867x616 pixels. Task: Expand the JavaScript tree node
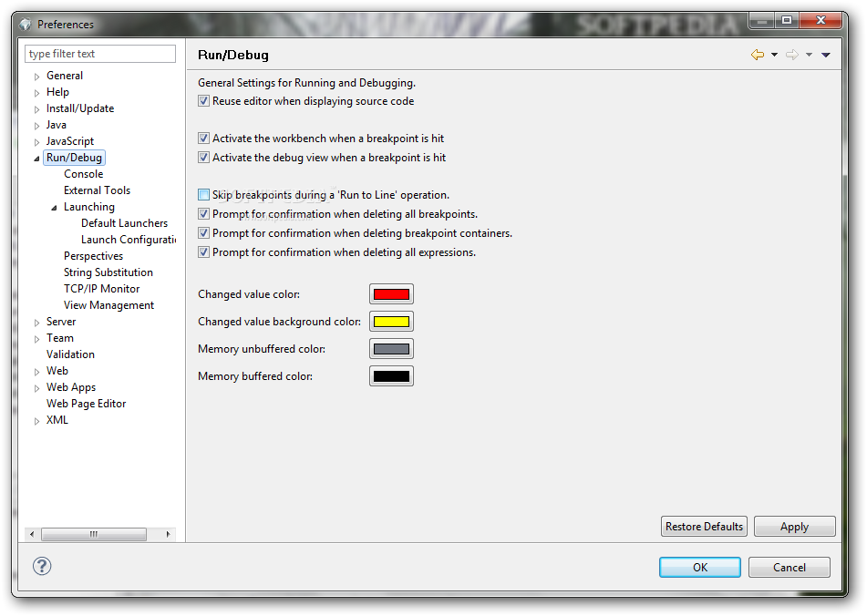click(36, 142)
